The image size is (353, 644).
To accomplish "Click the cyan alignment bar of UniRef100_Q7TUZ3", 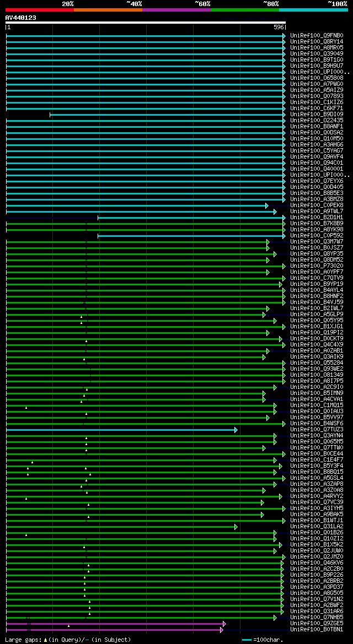I will (x=121, y=430).
